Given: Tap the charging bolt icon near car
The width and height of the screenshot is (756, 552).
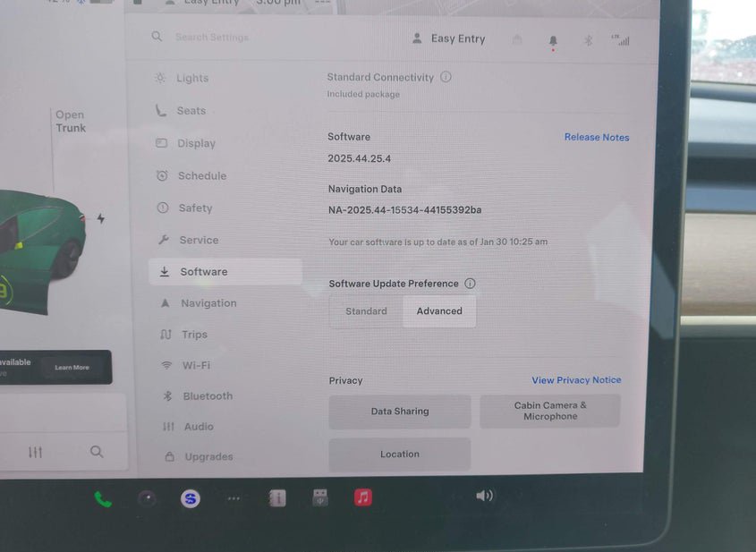Looking at the screenshot, I should (x=101, y=218).
